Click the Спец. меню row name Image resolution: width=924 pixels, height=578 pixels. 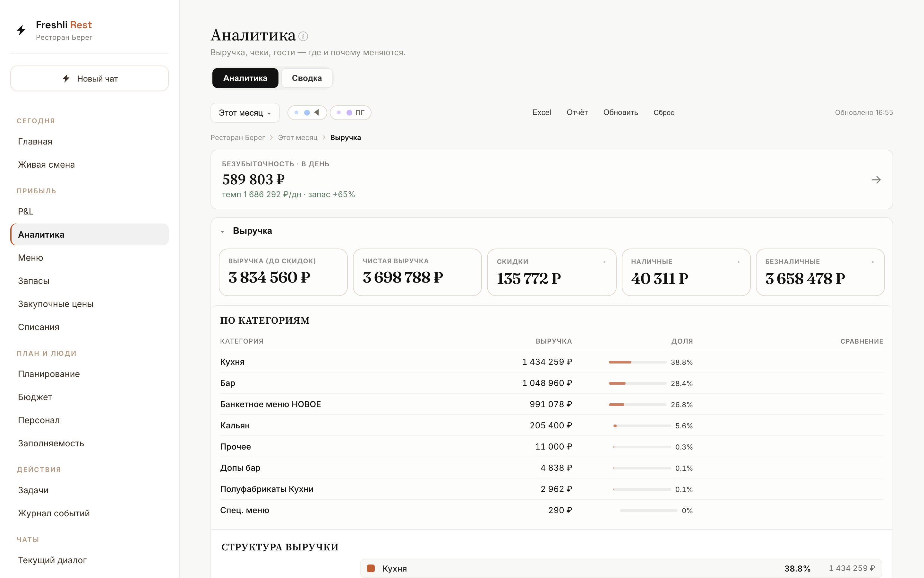click(244, 510)
